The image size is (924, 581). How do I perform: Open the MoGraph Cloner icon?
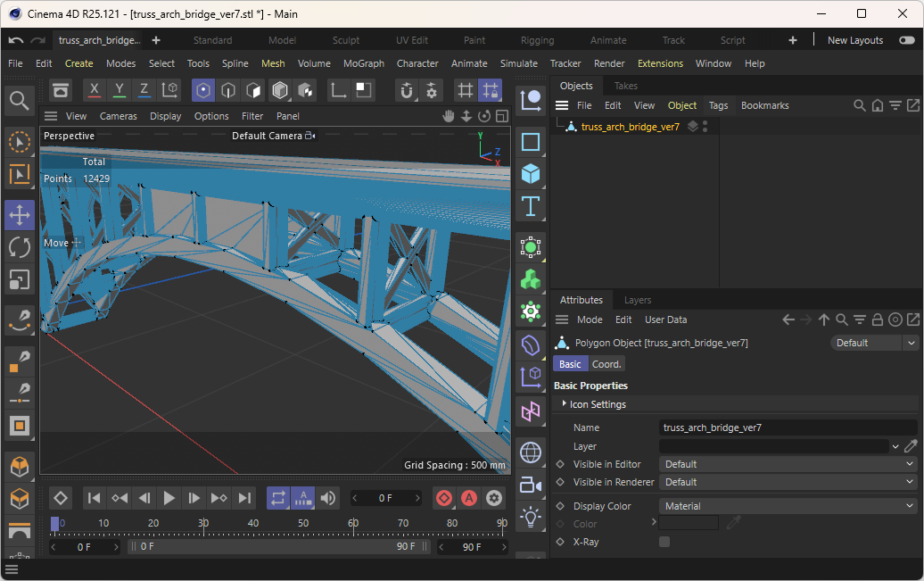point(531,279)
